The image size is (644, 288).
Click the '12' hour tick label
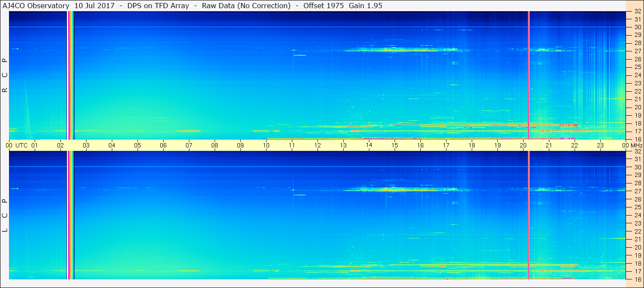pos(318,145)
